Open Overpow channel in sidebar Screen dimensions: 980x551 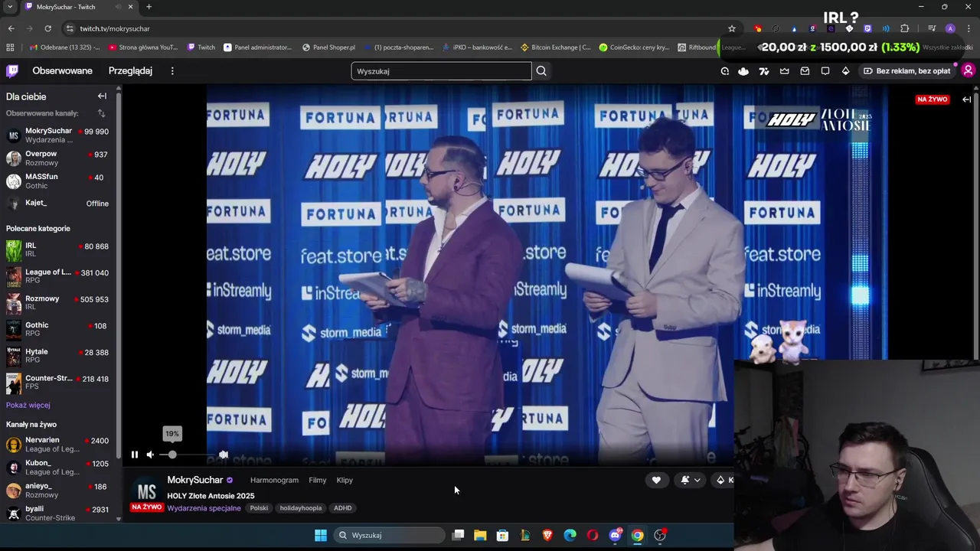tap(58, 158)
